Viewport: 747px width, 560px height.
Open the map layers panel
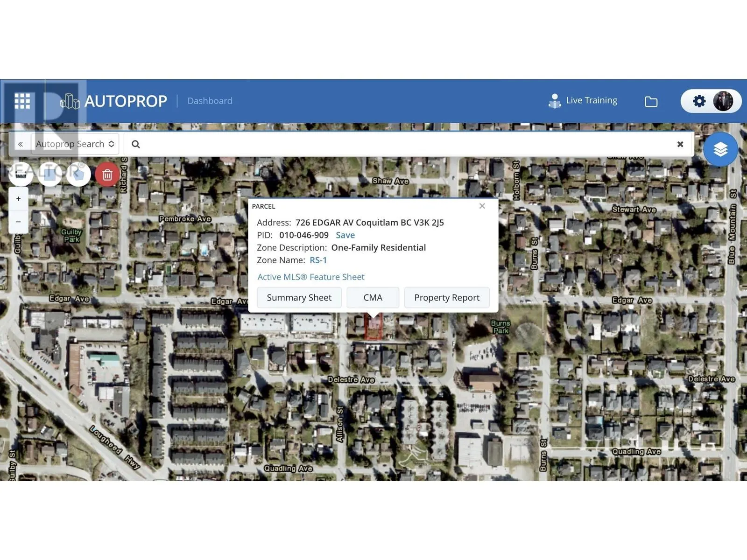click(720, 149)
